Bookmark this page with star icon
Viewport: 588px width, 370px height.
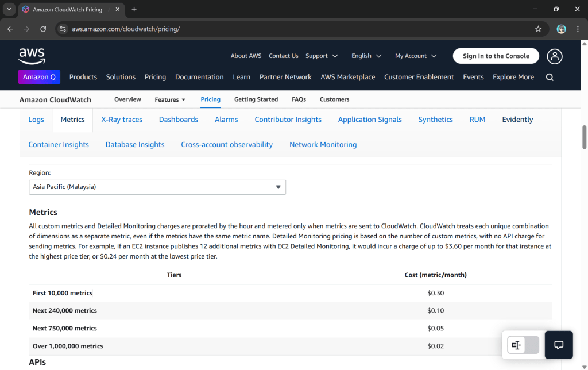click(538, 29)
